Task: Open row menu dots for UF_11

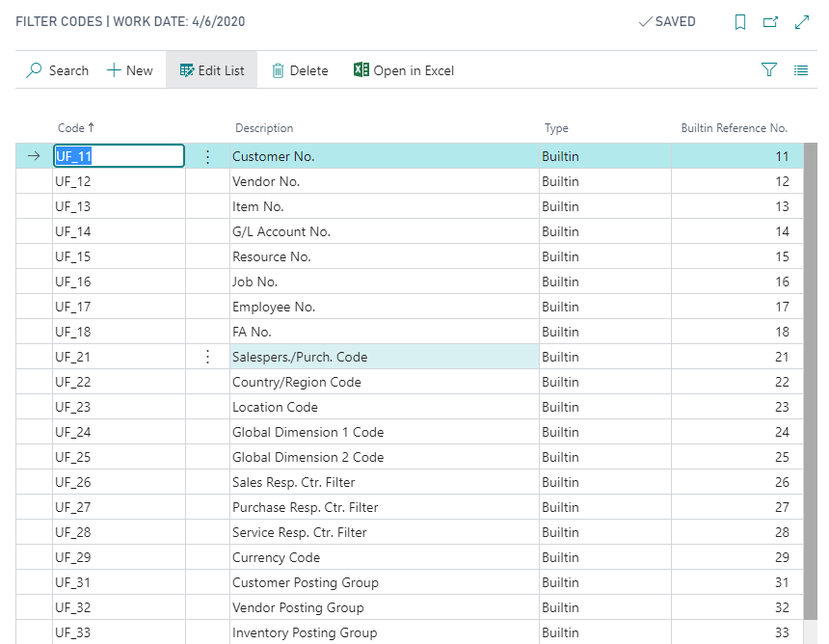Action: (208, 156)
